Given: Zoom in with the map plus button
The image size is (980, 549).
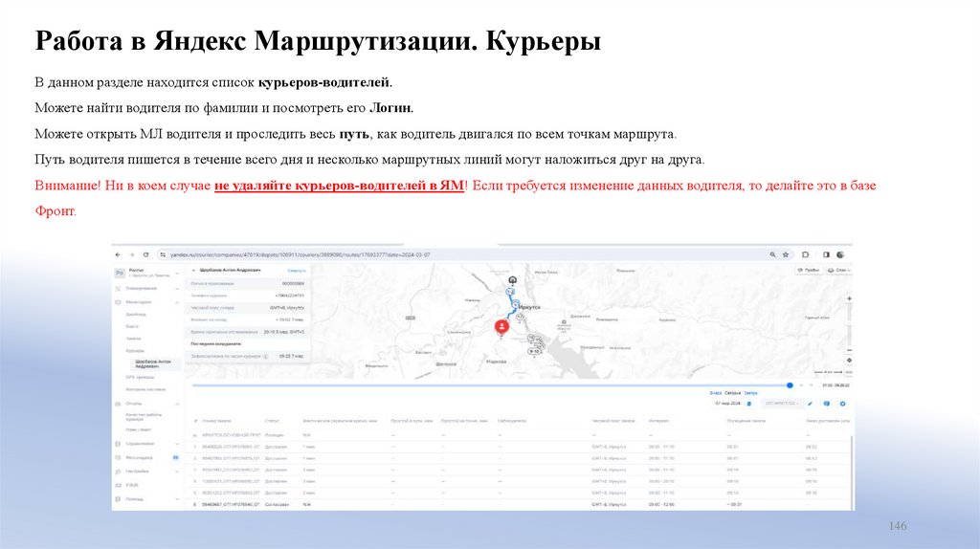Looking at the screenshot, I should [x=850, y=298].
